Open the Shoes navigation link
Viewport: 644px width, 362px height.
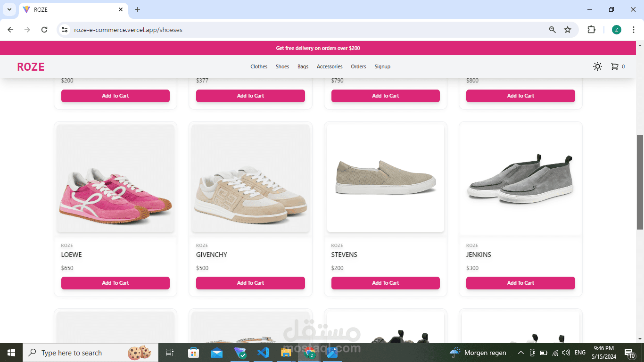click(282, 66)
